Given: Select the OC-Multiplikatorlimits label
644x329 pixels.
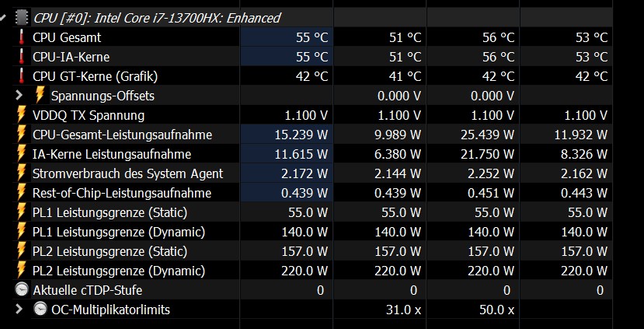Looking at the screenshot, I should click(x=110, y=310).
